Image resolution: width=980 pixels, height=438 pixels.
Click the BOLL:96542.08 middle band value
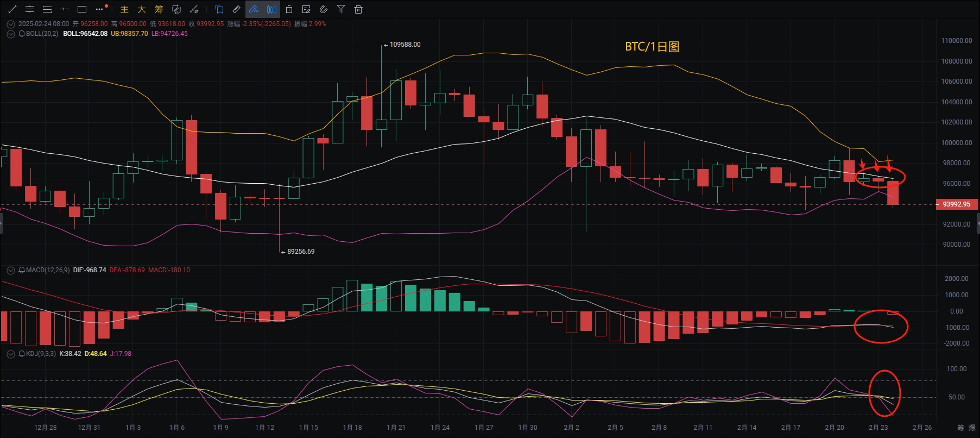[x=85, y=34]
